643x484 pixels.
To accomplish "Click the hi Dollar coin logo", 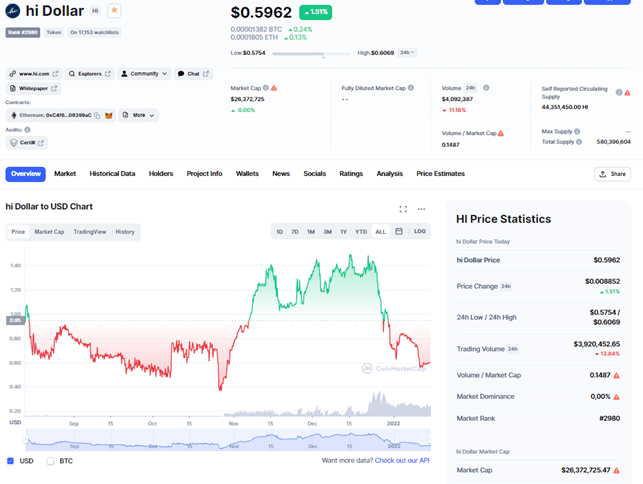I will (13, 11).
